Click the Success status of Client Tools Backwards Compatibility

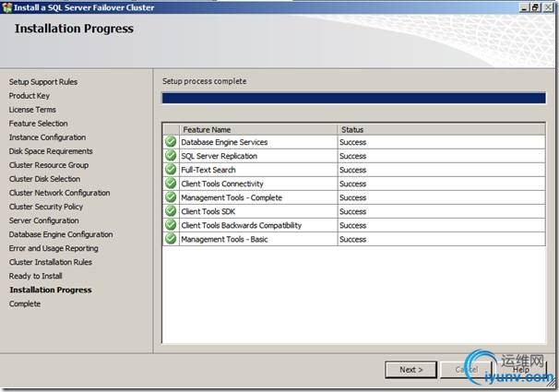pyautogui.click(x=353, y=226)
